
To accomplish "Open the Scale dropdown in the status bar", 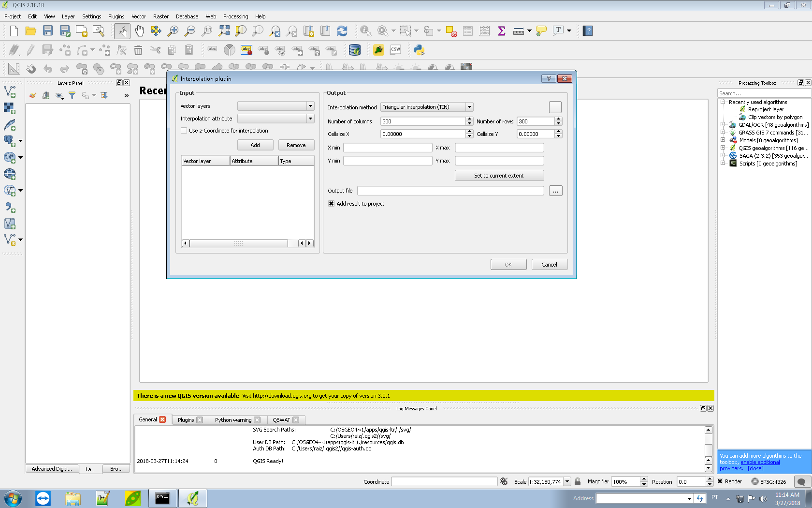I will coord(567,481).
